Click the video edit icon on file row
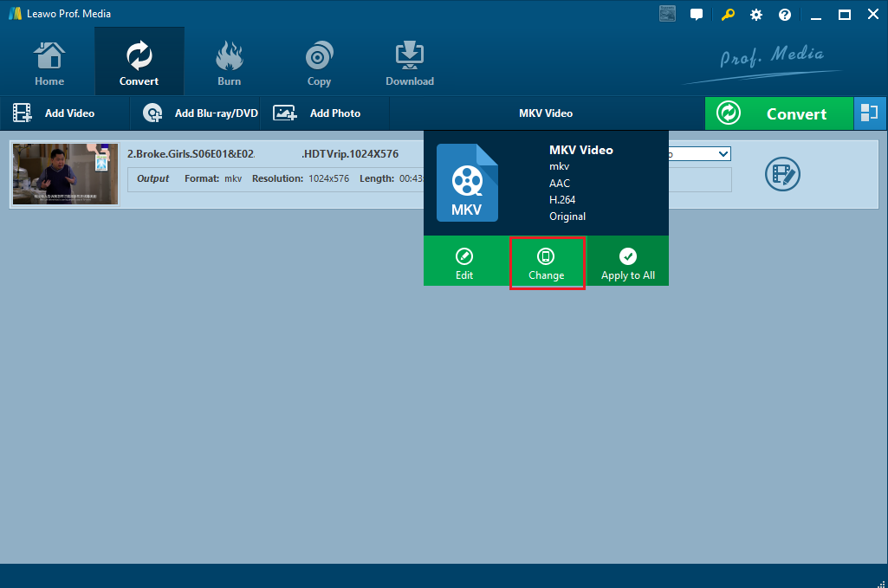 [x=782, y=174]
